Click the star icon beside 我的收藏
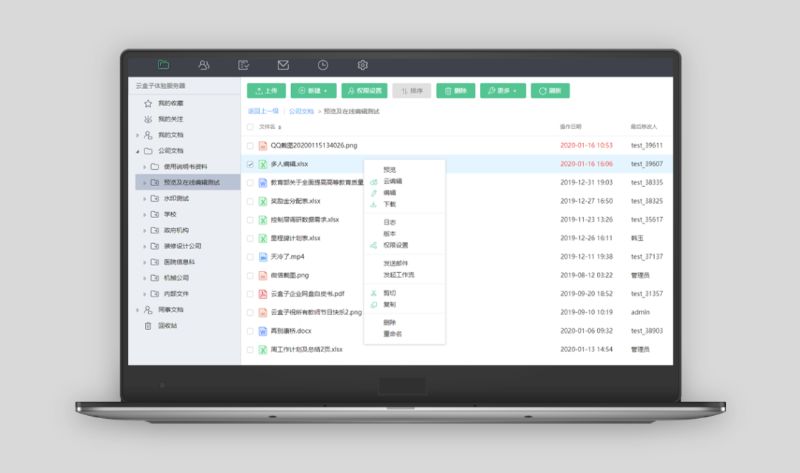The width and height of the screenshot is (800, 473). coord(148,104)
